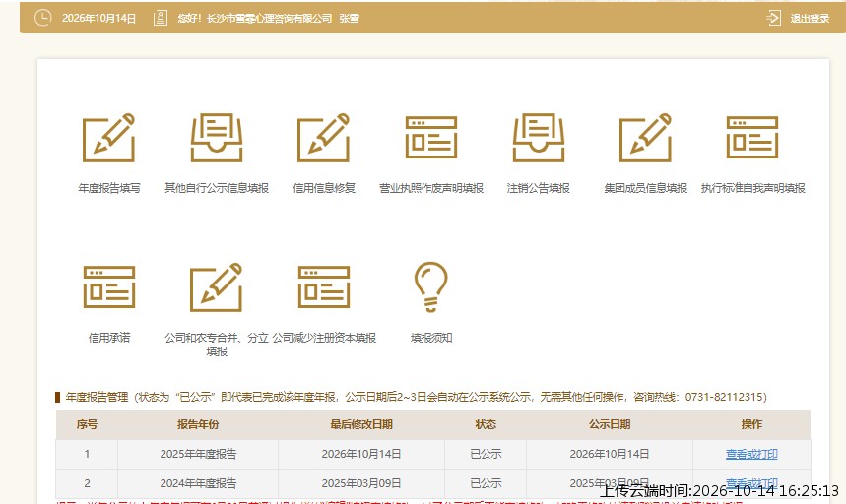
Task: Open the 注销公告填报 inbox icon
Action: (539, 138)
